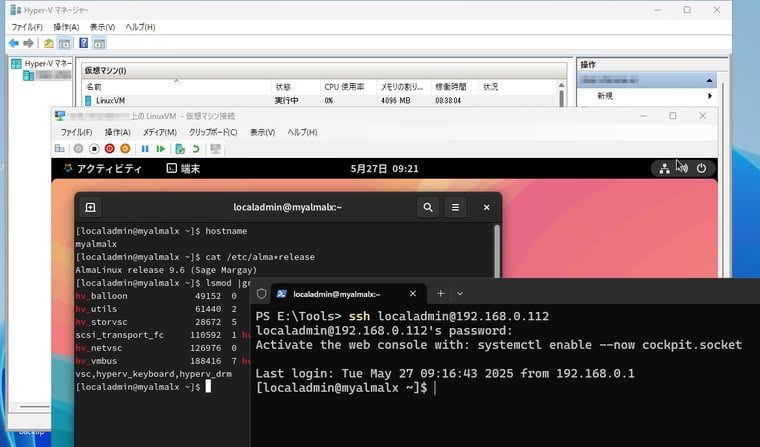Toggle the show/hide action pane toolbar icon
The width and height of the screenshot is (760, 447).
[99, 43]
